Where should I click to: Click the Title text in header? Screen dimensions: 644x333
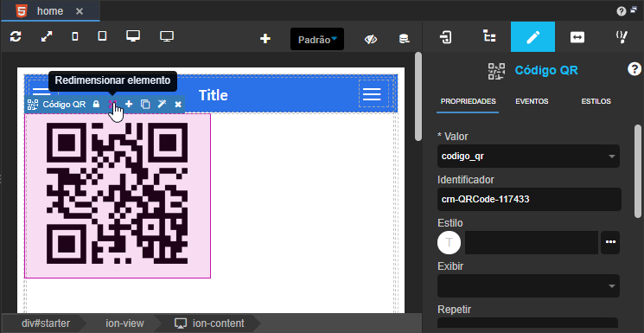click(x=214, y=95)
